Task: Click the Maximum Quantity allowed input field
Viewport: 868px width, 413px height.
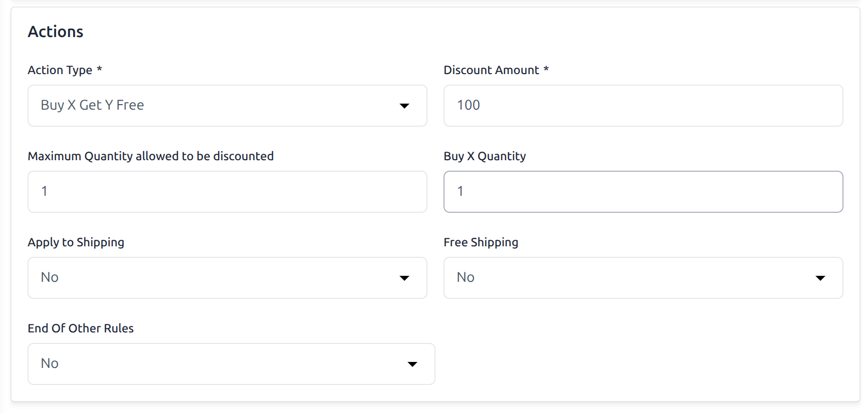Action: pos(227,192)
